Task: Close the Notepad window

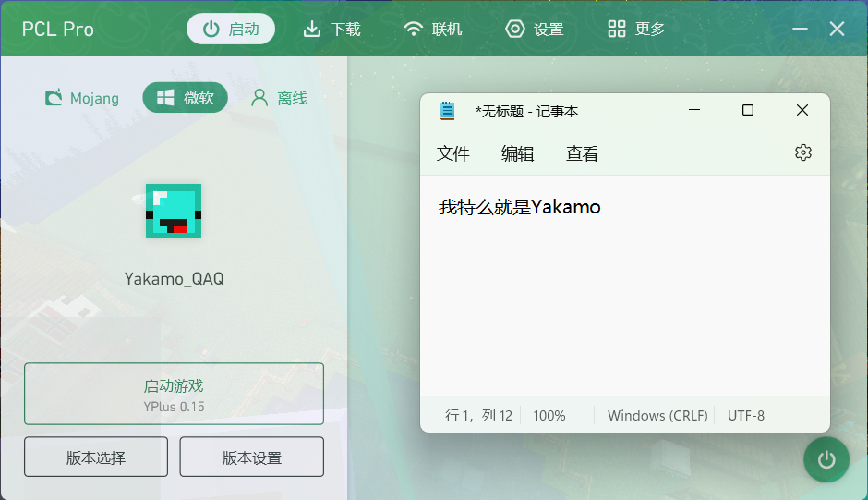Action: [802, 110]
